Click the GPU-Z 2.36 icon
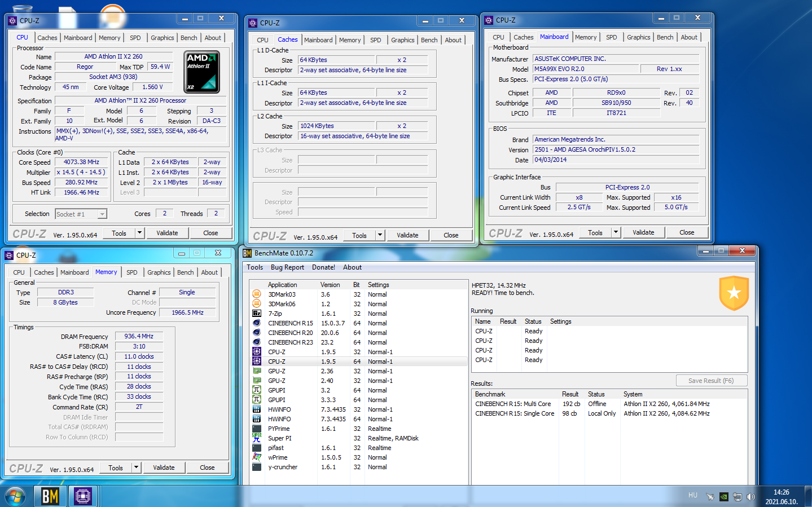This screenshot has height=507, width=812. (x=257, y=371)
